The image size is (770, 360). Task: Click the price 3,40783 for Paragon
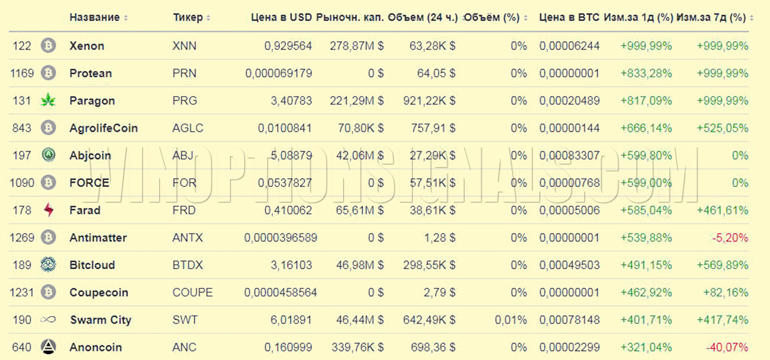click(x=291, y=101)
